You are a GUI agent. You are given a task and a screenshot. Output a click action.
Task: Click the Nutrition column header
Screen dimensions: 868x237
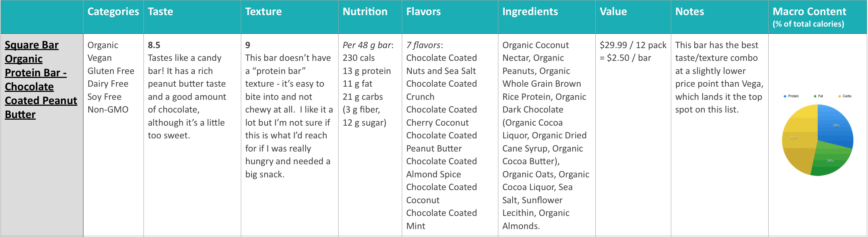[x=365, y=12]
